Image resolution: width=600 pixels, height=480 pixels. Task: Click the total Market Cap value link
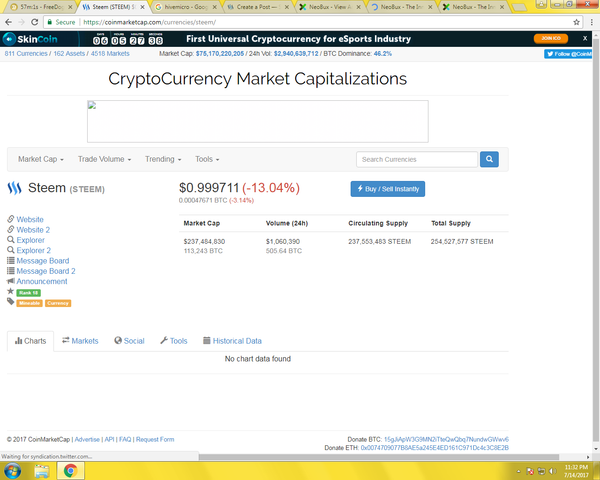tap(220, 54)
